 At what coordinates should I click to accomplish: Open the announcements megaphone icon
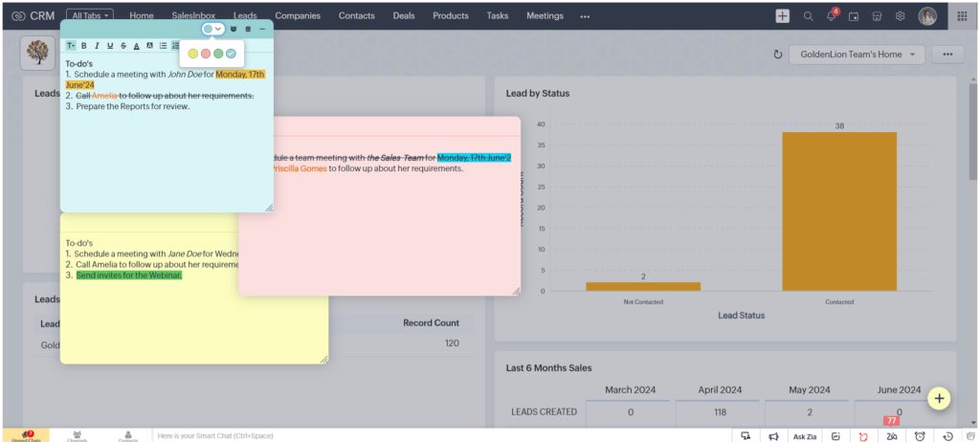pos(773,436)
